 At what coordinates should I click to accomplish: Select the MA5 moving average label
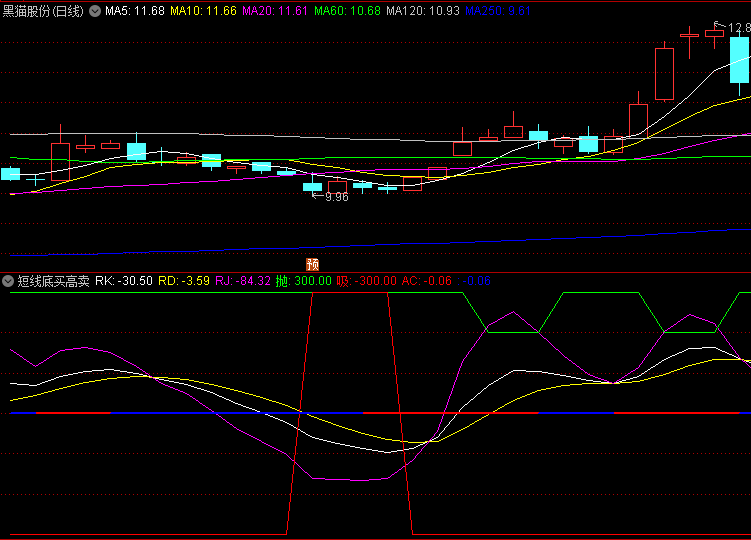pyautogui.click(x=135, y=11)
